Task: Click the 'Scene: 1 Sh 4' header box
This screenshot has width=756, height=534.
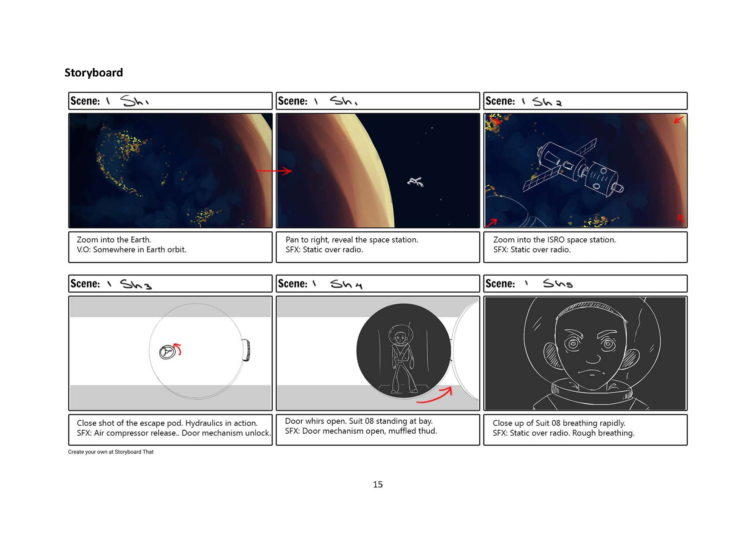Action: pos(378,284)
